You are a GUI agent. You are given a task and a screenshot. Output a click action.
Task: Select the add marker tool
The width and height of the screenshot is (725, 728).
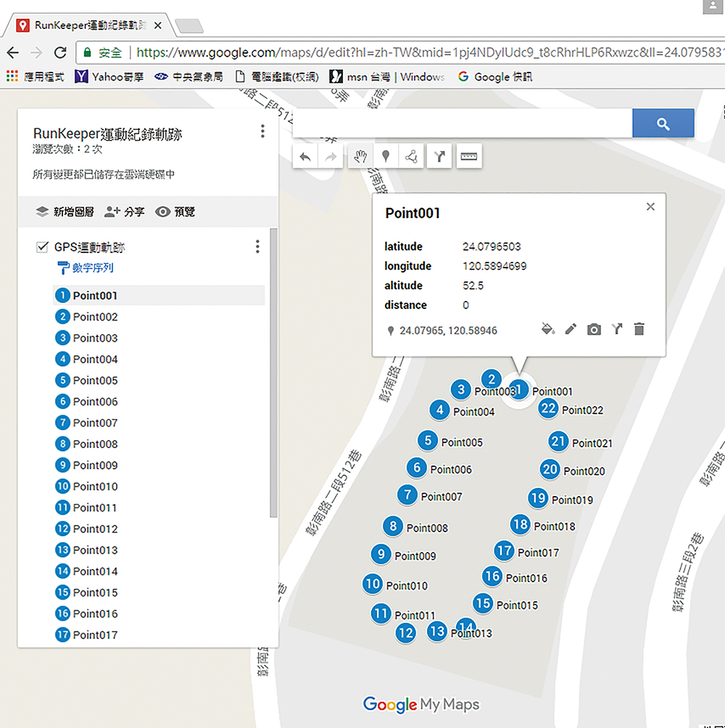click(x=385, y=157)
